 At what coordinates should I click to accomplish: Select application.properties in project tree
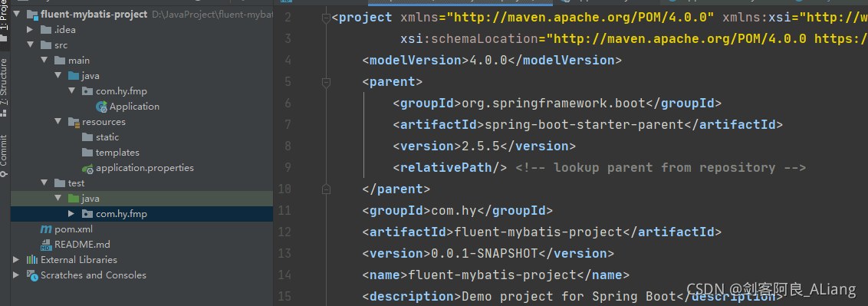pyautogui.click(x=144, y=168)
